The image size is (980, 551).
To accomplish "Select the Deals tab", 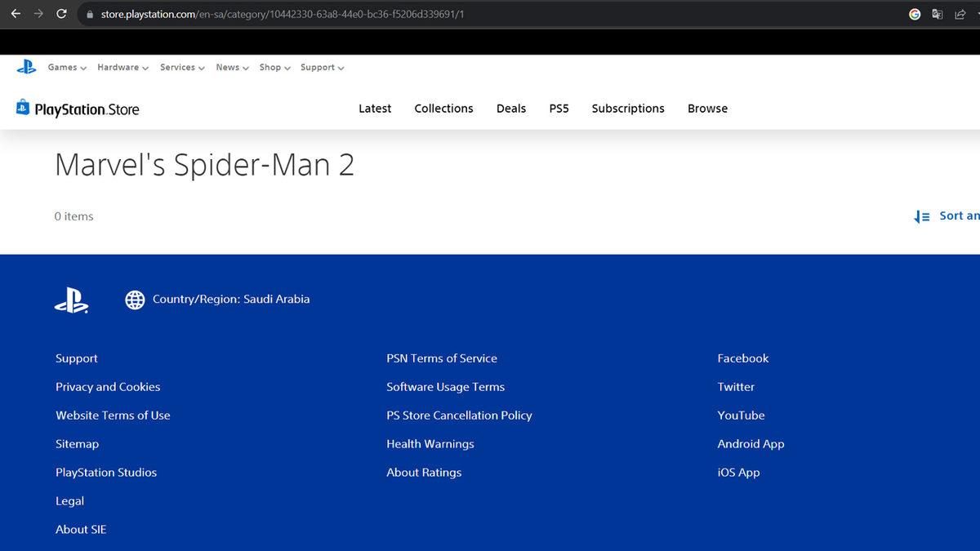I will tap(511, 108).
